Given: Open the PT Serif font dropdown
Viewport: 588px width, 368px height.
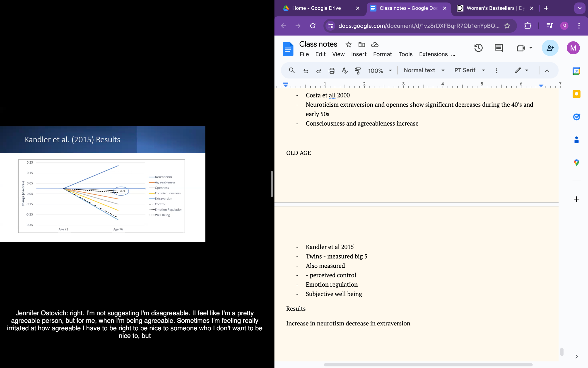Looking at the screenshot, I should tap(469, 70).
